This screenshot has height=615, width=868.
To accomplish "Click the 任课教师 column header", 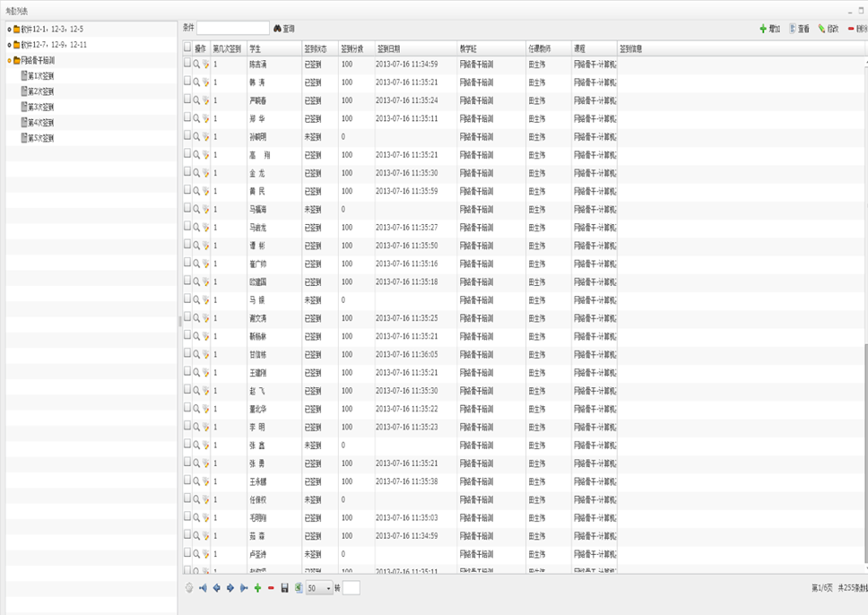I will (549, 48).
